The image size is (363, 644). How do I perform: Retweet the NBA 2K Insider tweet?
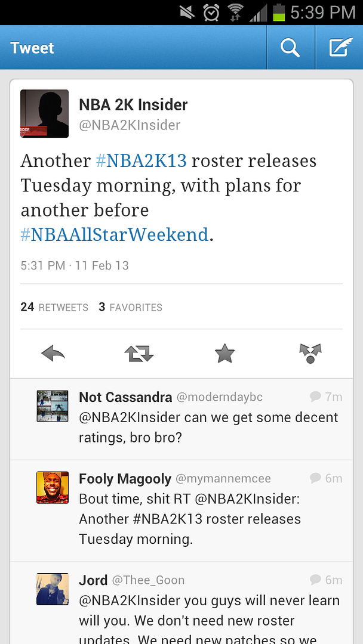coord(139,353)
